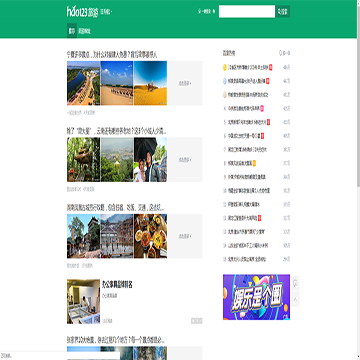This screenshot has width=360, height=360.
Task: Open the navigation dropdown beside the logo
Action: point(106,12)
